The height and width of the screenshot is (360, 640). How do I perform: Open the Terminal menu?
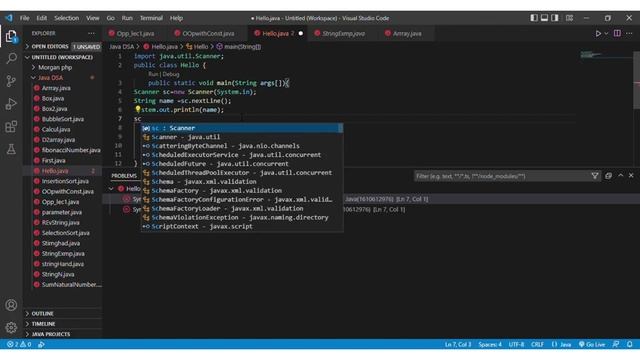pos(151,18)
